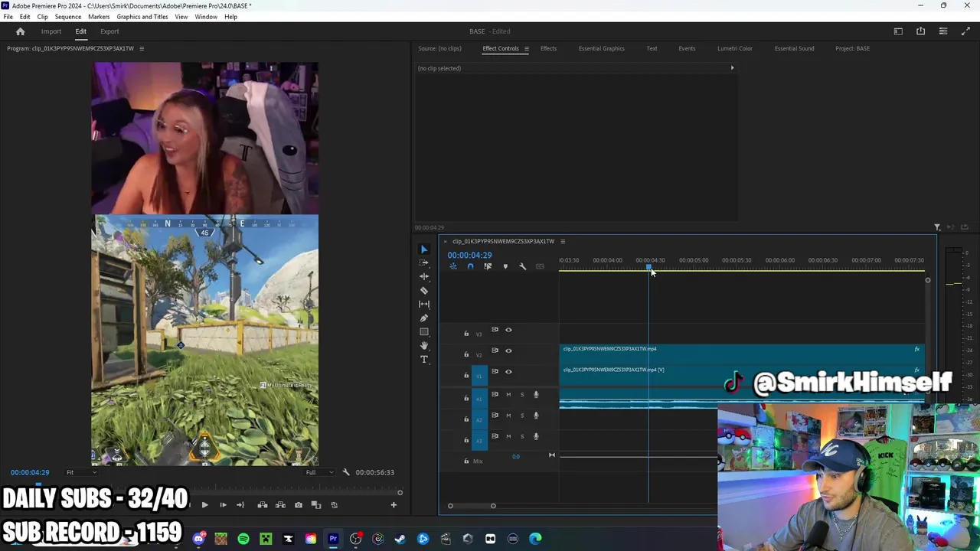Toggle Linked Selection in timeline
This screenshot has height=551, width=980.
(488, 266)
